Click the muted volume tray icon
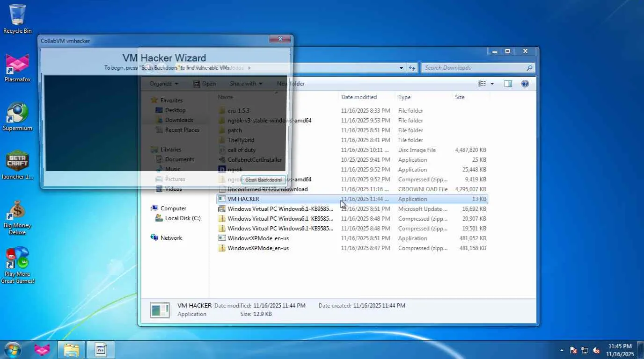The image size is (644, 359). pos(596,350)
